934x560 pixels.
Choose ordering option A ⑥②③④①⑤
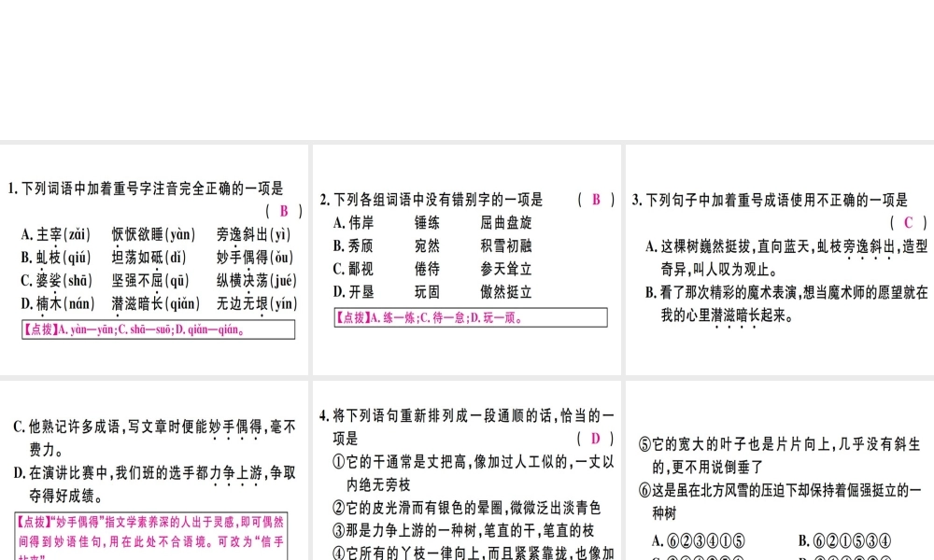(699, 541)
